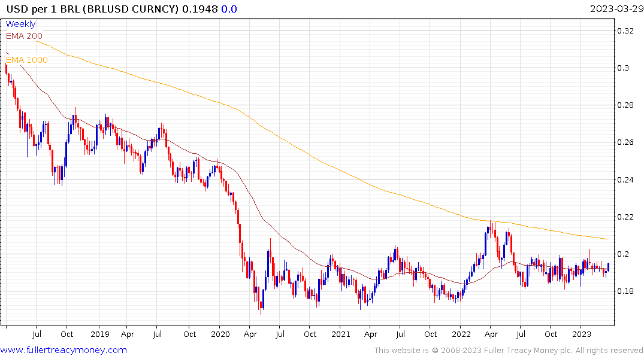Screen dimensions: 644x359
Task: Select the date 2023-03-29
Action: tap(616, 9)
